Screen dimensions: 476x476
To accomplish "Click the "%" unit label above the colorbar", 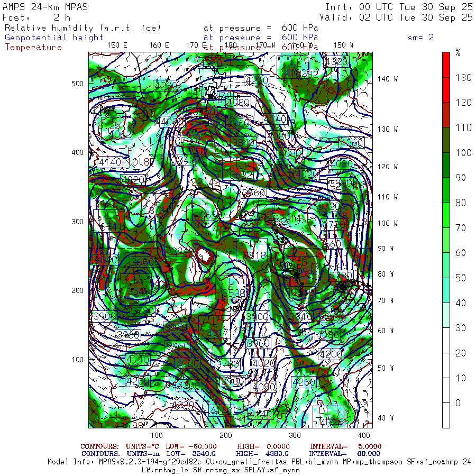I will [458, 52].
